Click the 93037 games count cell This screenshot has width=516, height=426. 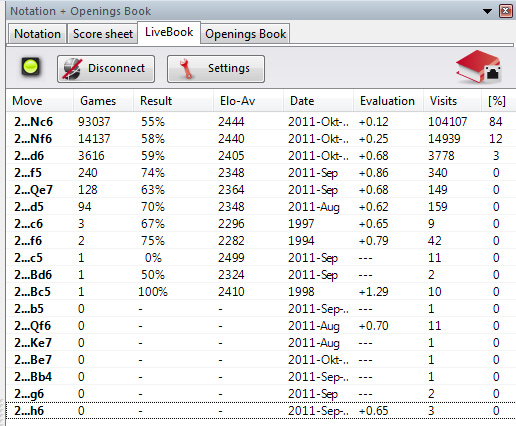tap(94, 122)
